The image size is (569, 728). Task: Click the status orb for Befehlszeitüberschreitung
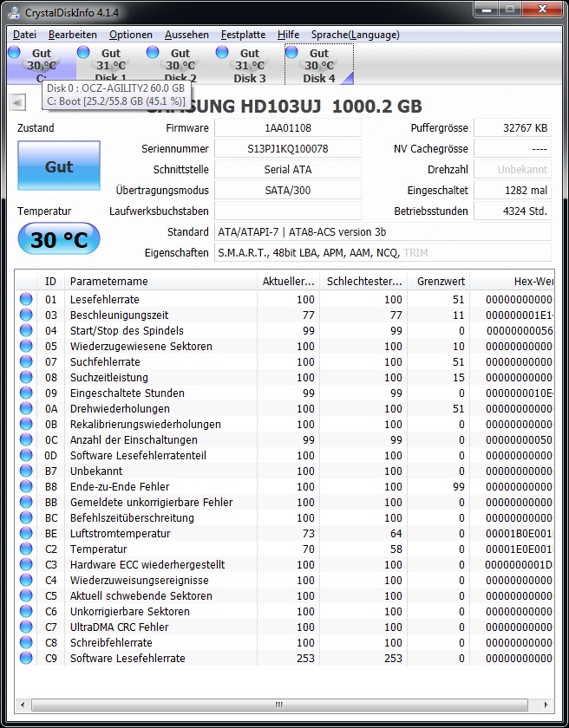pos(26,517)
